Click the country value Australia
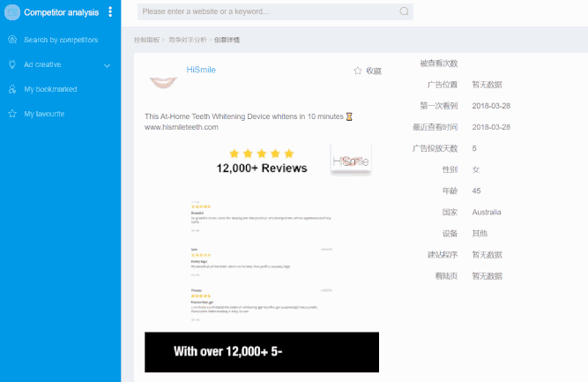This screenshot has height=382, width=588. coord(487,212)
